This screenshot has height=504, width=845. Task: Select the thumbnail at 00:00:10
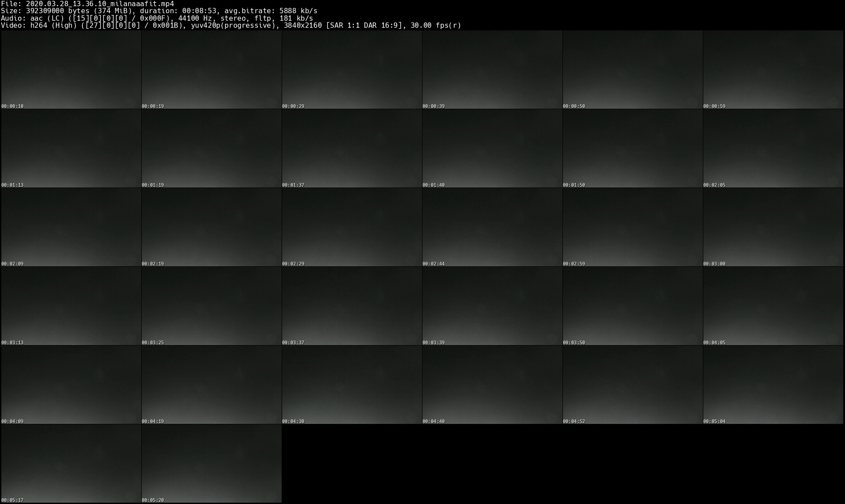71,70
